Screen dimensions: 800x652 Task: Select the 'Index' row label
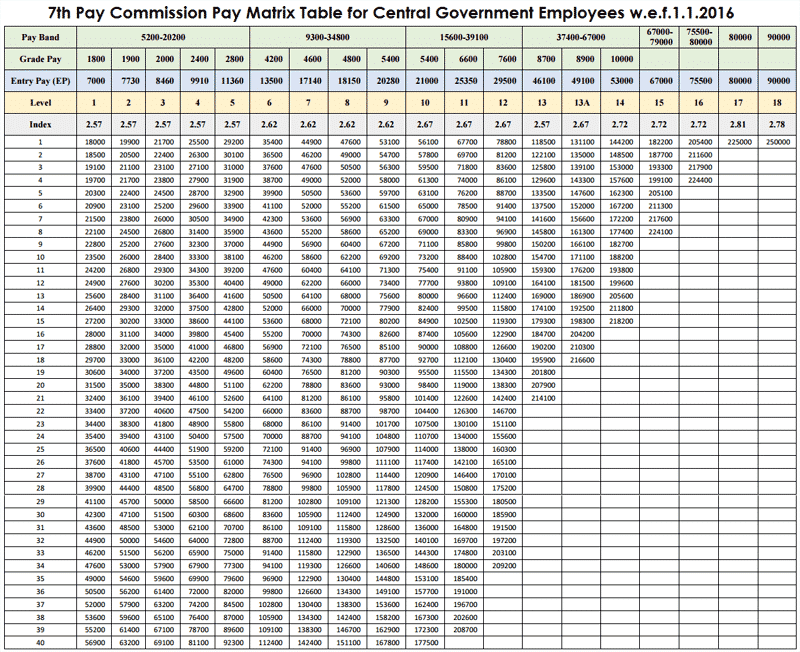[x=40, y=124]
